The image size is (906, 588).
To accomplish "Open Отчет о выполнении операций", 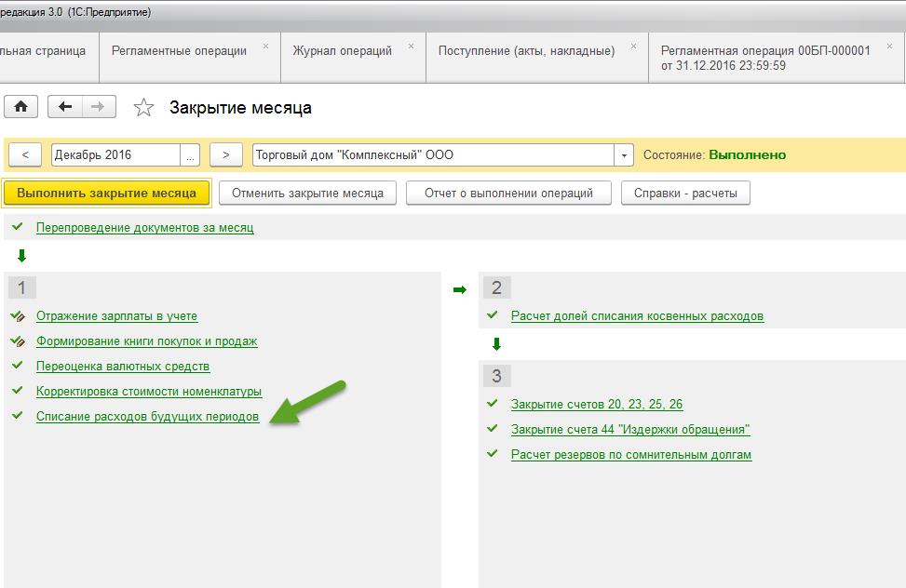I will click(x=508, y=193).
